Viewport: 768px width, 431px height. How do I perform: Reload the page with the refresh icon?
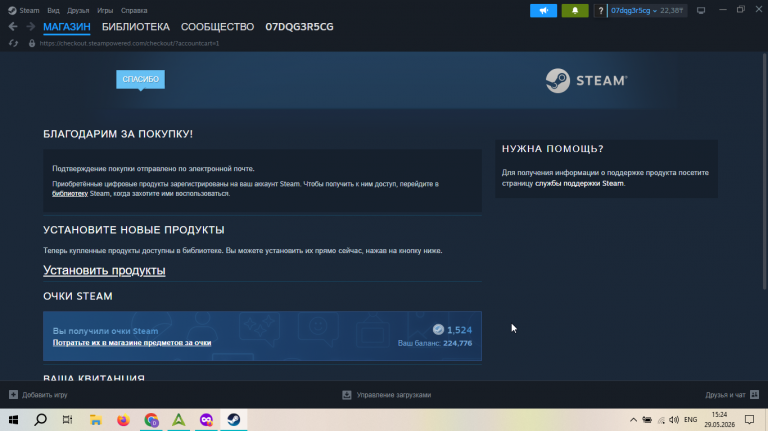pos(13,43)
